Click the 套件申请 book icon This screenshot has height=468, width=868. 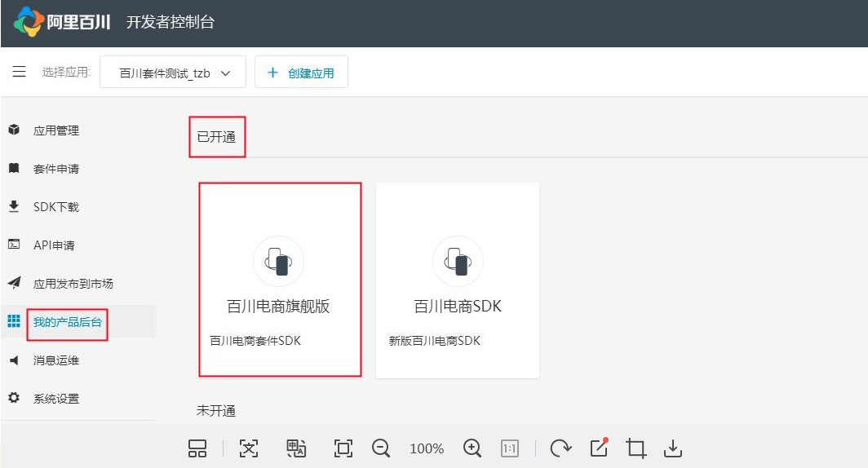14,168
